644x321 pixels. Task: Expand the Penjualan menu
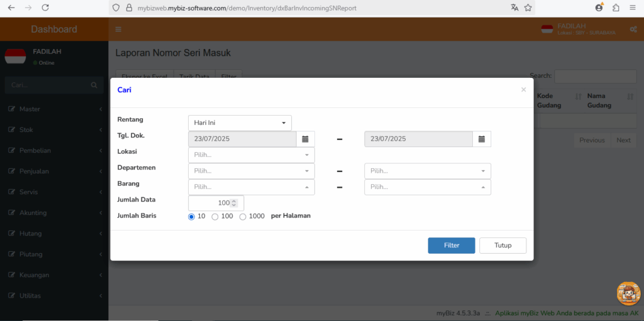point(55,171)
